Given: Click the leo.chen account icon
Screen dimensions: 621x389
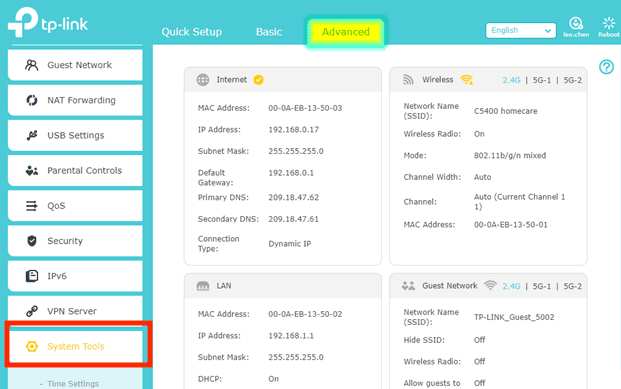Looking at the screenshot, I should point(576,24).
